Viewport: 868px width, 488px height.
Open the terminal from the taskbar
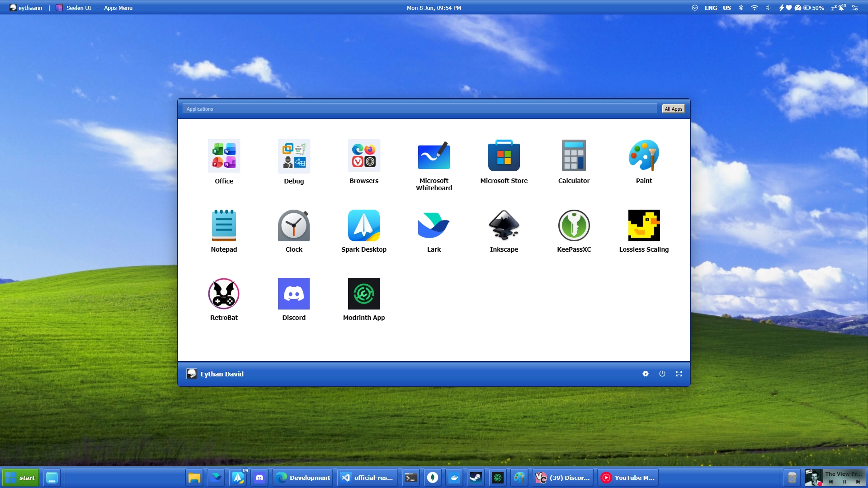click(411, 478)
